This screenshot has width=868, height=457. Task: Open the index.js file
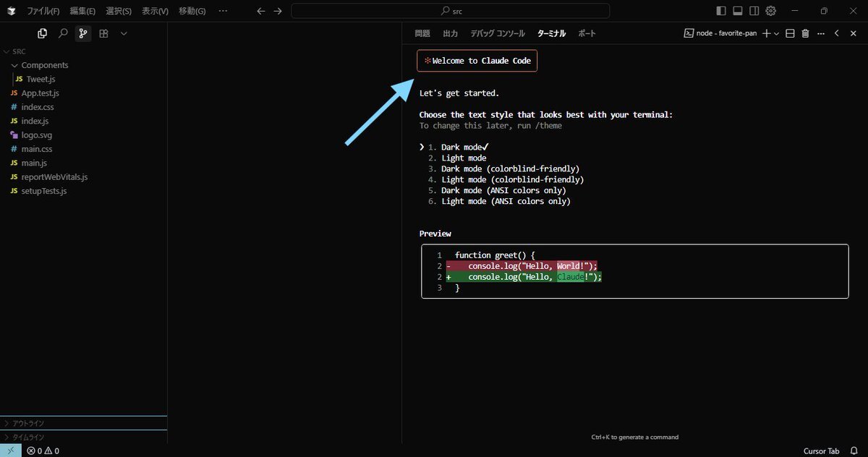83,121
